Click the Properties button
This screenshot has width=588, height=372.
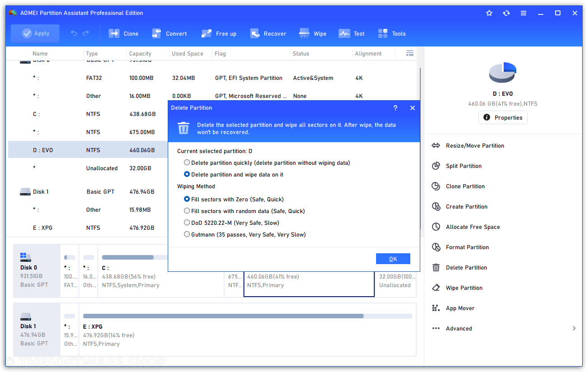[503, 117]
